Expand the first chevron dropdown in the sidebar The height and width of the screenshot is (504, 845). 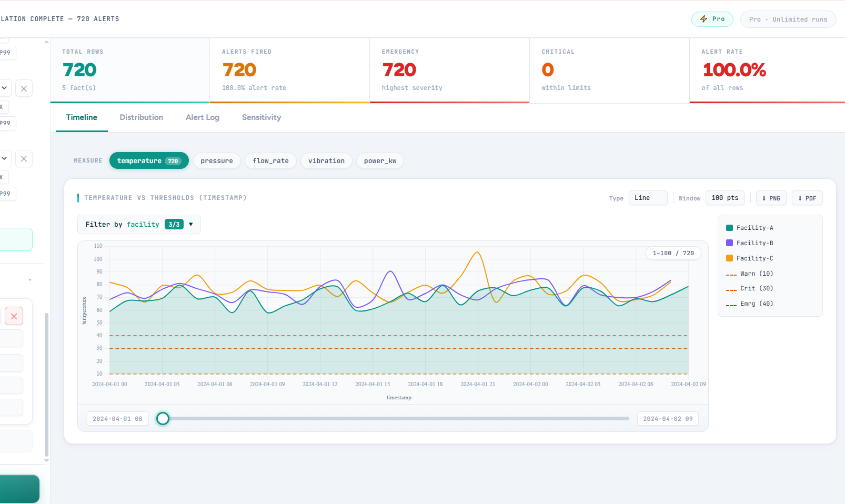pos(4,88)
